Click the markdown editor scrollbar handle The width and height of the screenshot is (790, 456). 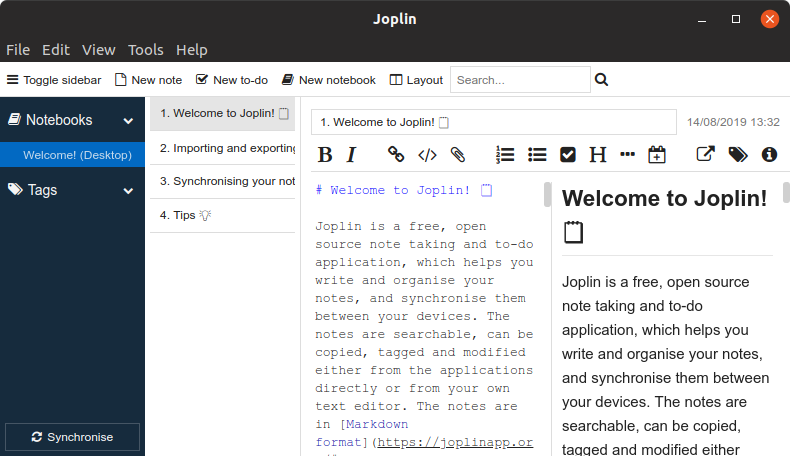click(547, 194)
